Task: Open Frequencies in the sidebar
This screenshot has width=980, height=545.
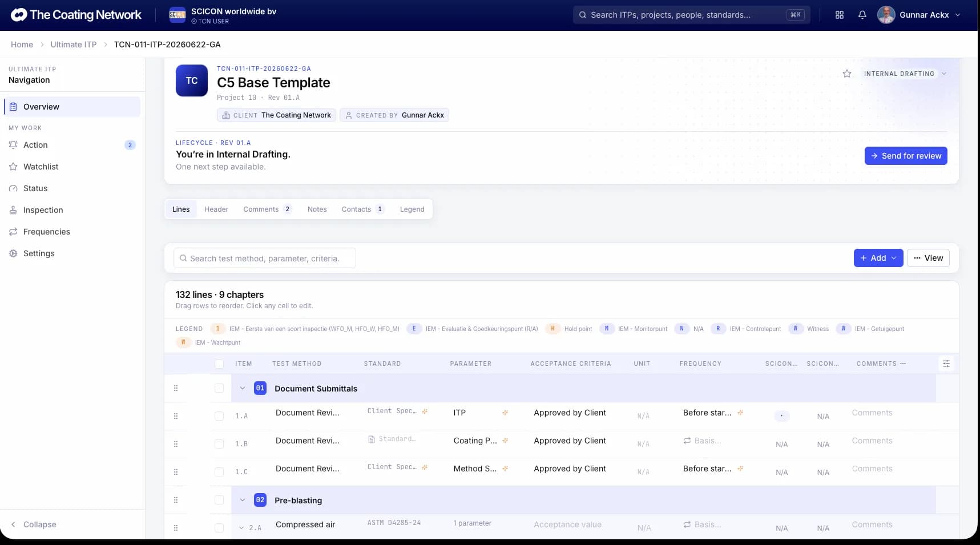Action: 72,232
